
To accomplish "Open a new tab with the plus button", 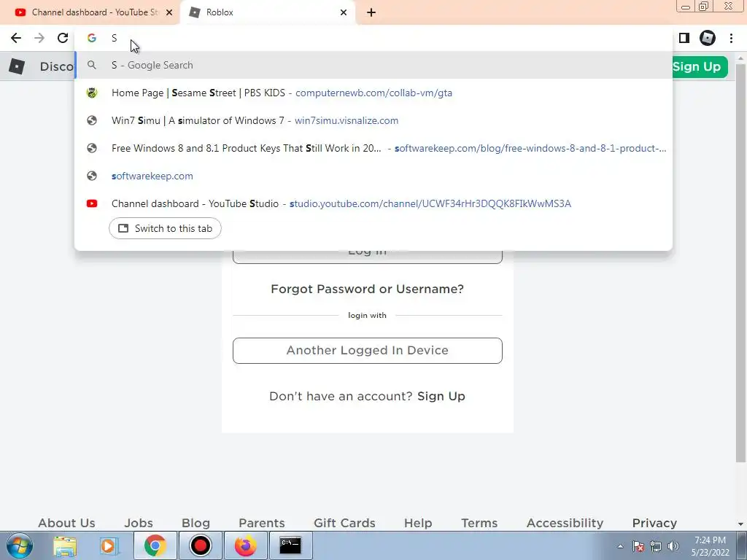I will coord(371,12).
